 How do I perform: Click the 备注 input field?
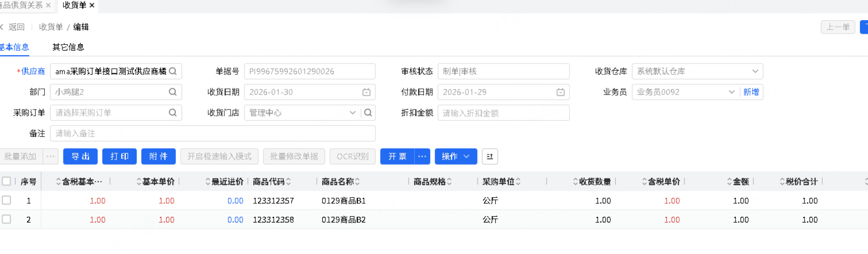(x=212, y=133)
